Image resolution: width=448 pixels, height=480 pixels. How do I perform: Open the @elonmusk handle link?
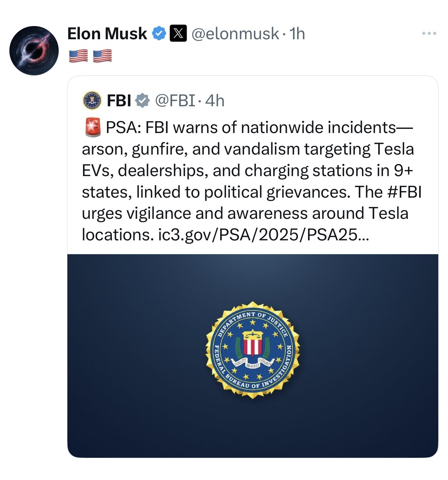pyautogui.click(x=235, y=34)
